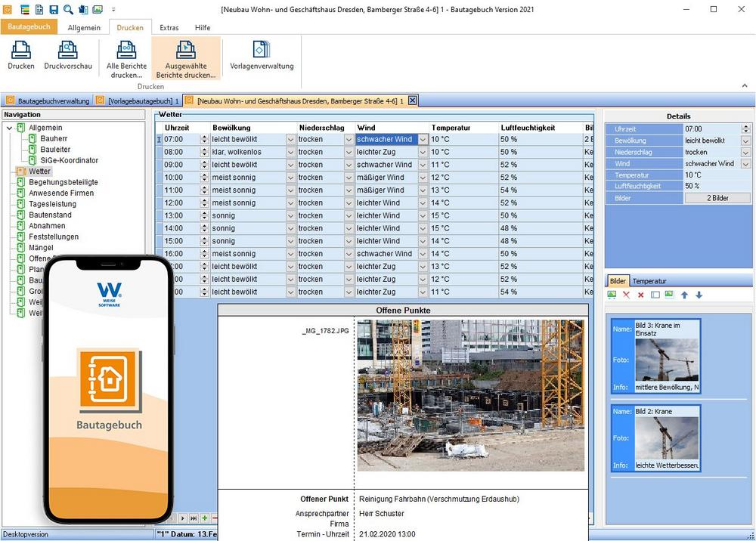Open Druckvorschau print preview
This screenshot has width=756, height=541.
tap(67, 51)
